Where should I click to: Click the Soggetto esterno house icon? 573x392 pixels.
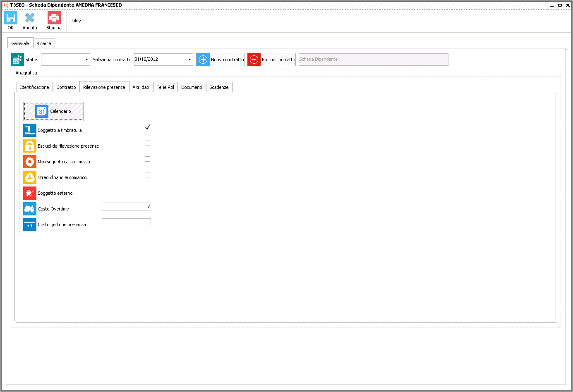tap(30, 193)
